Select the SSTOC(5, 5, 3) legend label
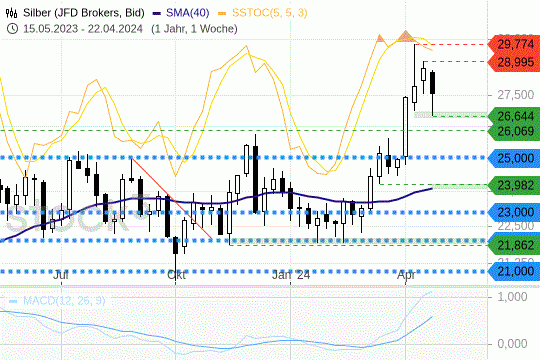 (269, 13)
